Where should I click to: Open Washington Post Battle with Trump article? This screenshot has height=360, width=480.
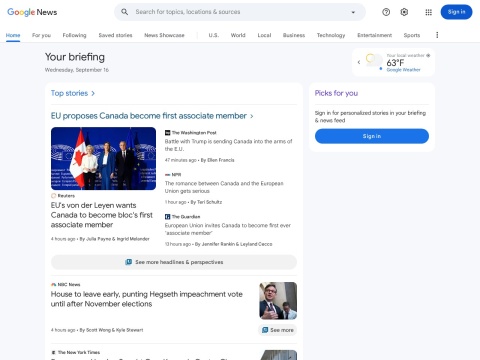coord(228,145)
